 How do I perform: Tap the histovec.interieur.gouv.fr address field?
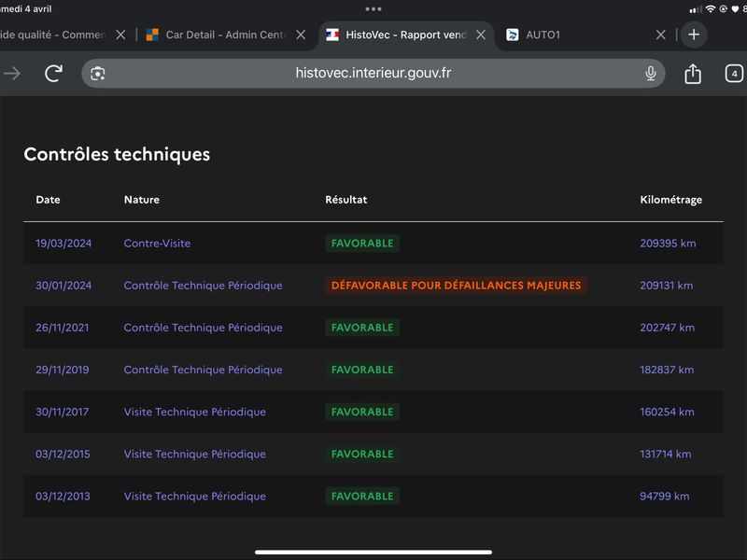(373, 74)
